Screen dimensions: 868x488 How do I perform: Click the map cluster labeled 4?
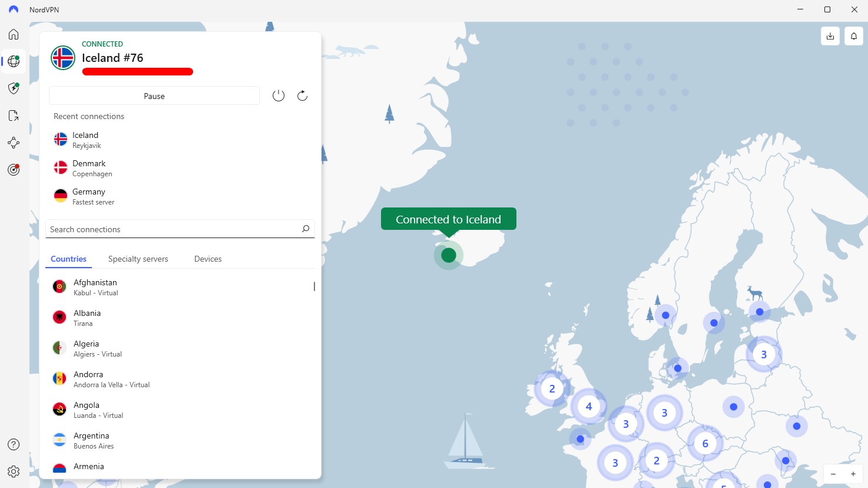click(588, 406)
